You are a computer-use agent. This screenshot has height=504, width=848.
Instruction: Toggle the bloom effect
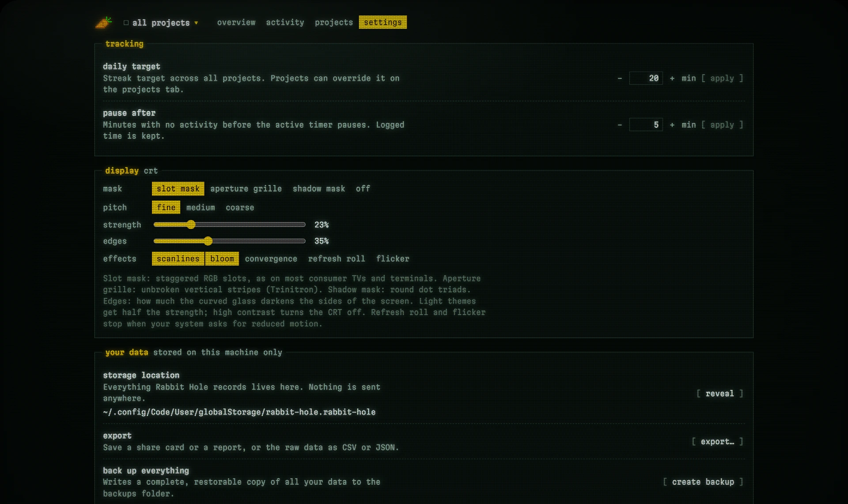coord(222,259)
